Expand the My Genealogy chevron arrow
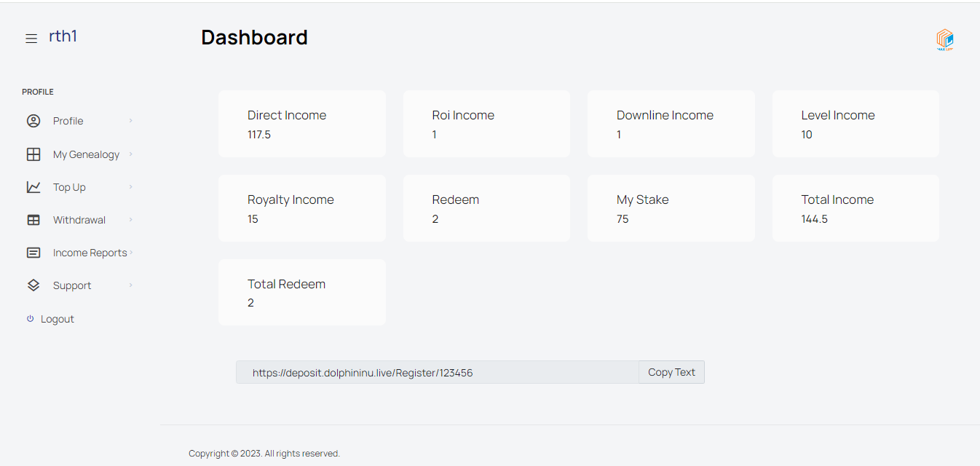Viewport: 980px width, 466px height. pyautogui.click(x=131, y=154)
